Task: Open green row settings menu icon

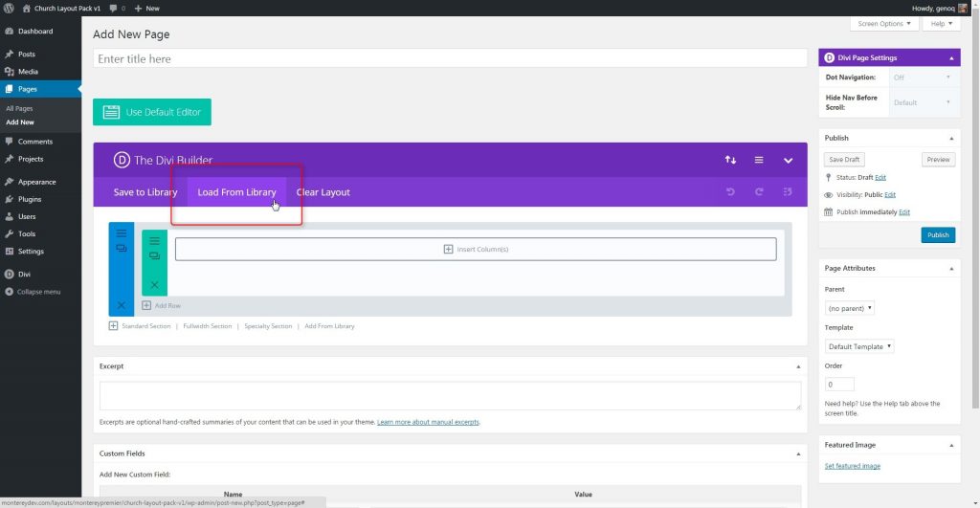Action: [154, 241]
